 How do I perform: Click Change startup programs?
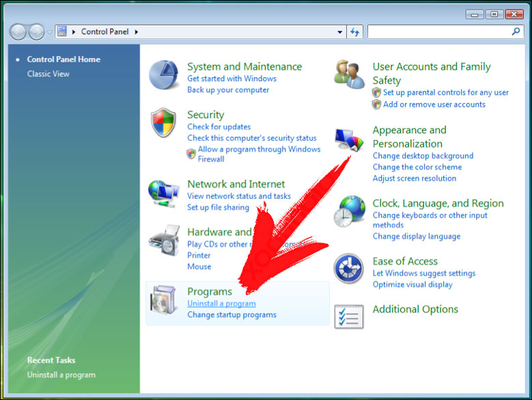click(x=232, y=315)
